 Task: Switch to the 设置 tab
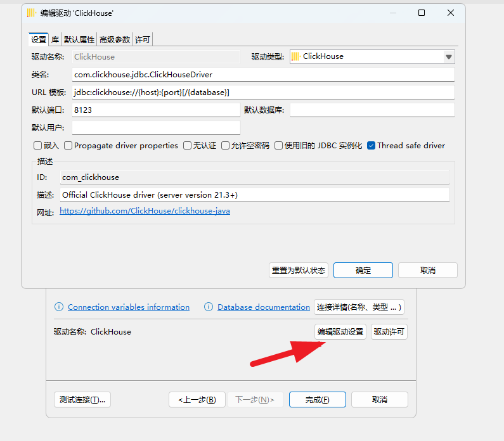coord(39,39)
